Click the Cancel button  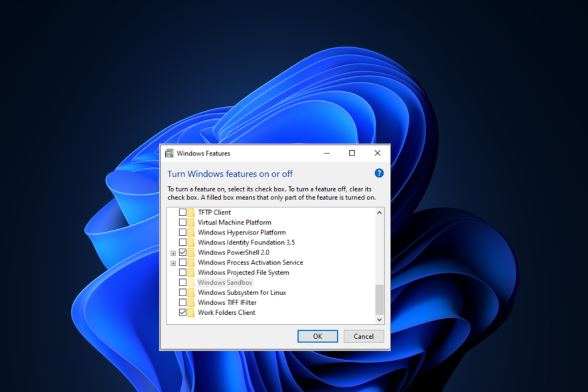tap(364, 336)
